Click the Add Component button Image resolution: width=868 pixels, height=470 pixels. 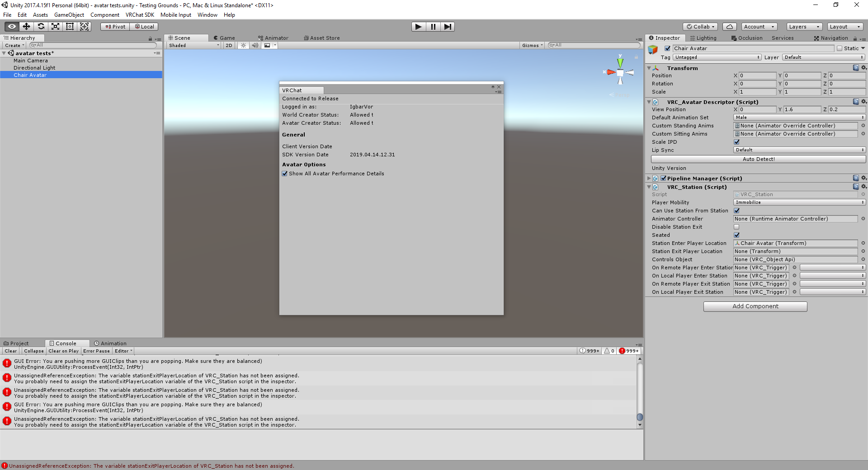tap(755, 306)
